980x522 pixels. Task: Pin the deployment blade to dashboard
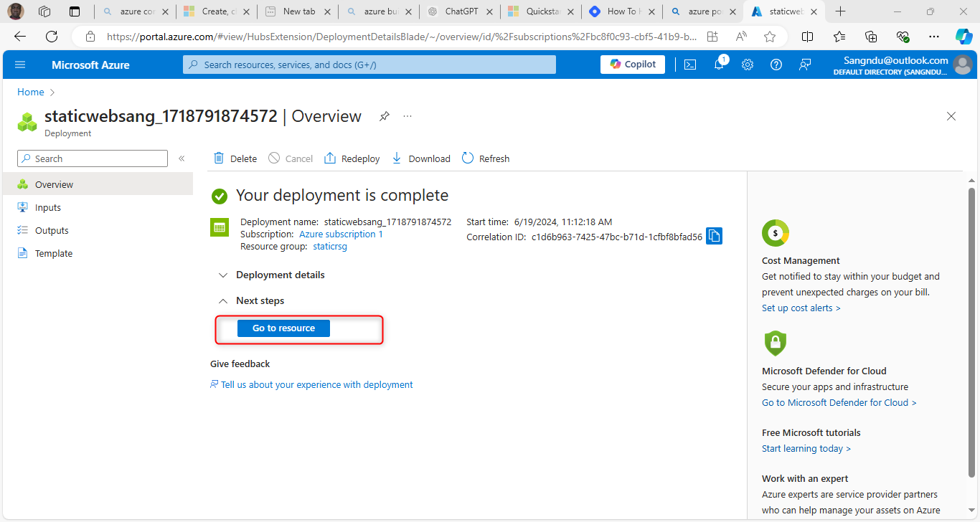click(385, 116)
